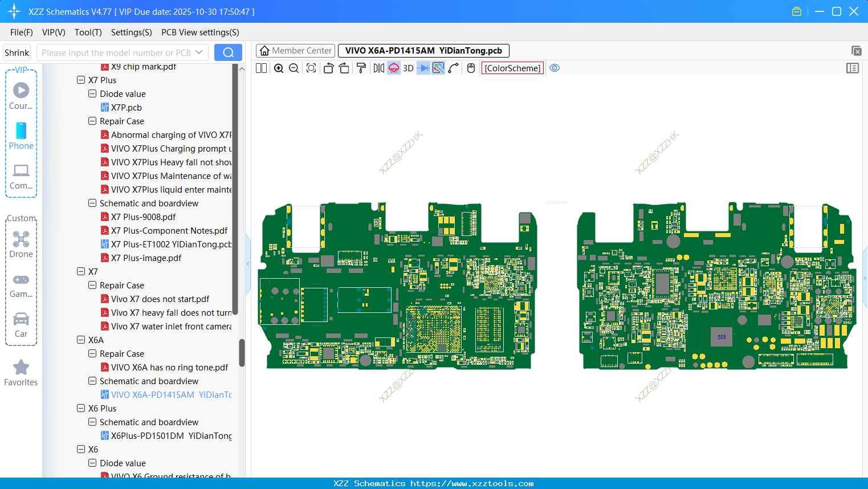Viewport: 868px width, 489px height.
Task: Toggle the split view layout icon
Action: (261, 68)
